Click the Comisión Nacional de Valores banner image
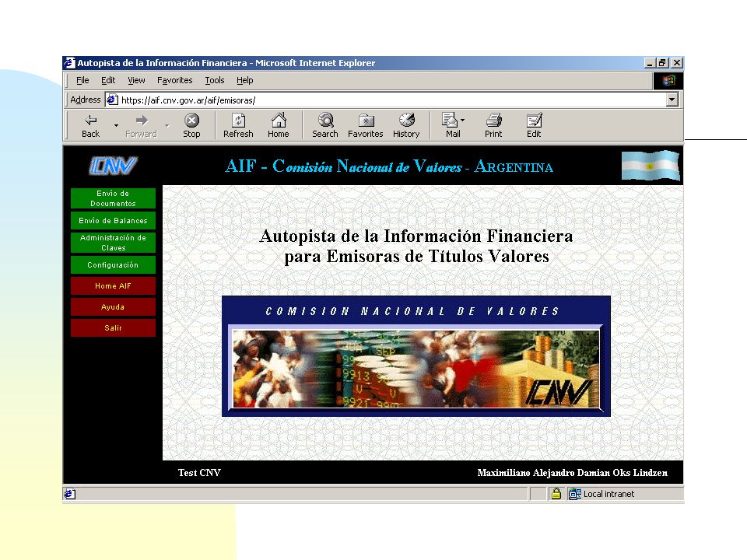 pos(416,356)
